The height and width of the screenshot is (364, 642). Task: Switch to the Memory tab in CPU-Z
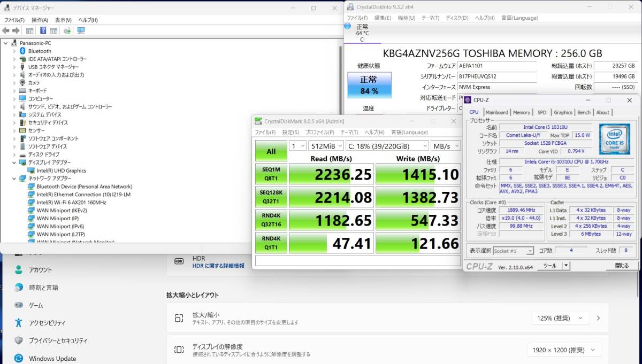point(522,112)
